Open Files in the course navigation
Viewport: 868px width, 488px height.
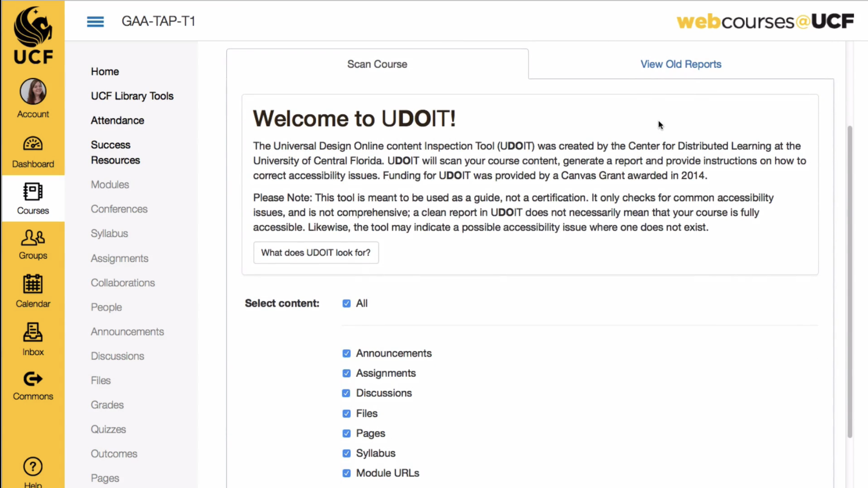[x=101, y=380]
